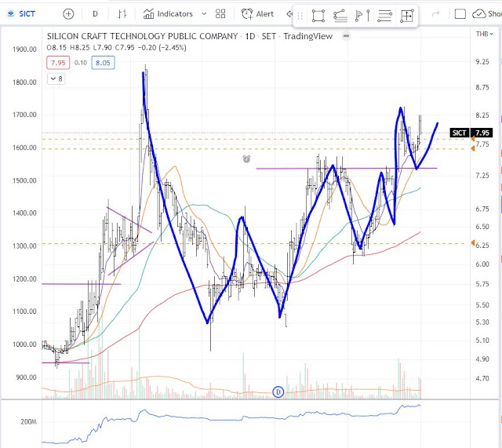Click the chart title SILICON CRAFT TECHNOLOGY PUBLIC COMPANY
The width and height of the screenshot is (502, 448).
click(x=143, y=36)
